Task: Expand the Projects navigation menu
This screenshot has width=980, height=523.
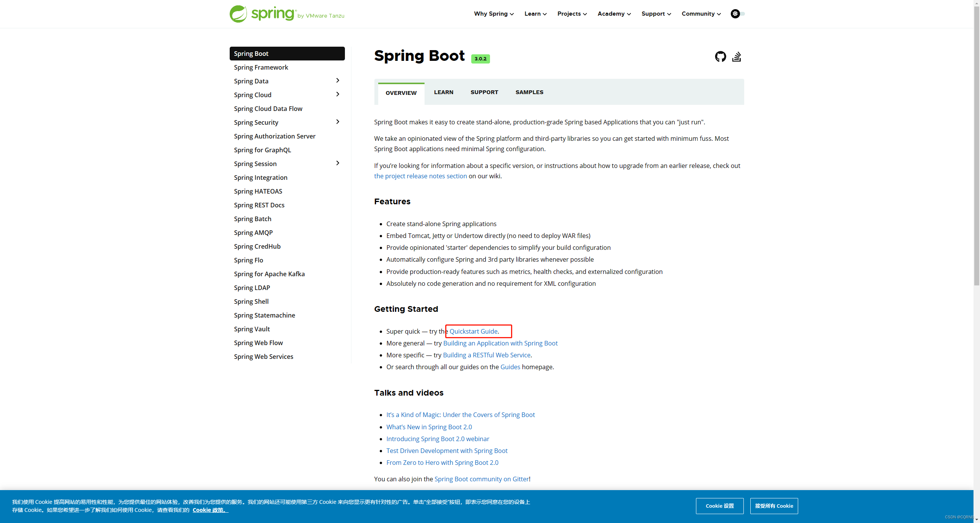Action: pos(572,14)
